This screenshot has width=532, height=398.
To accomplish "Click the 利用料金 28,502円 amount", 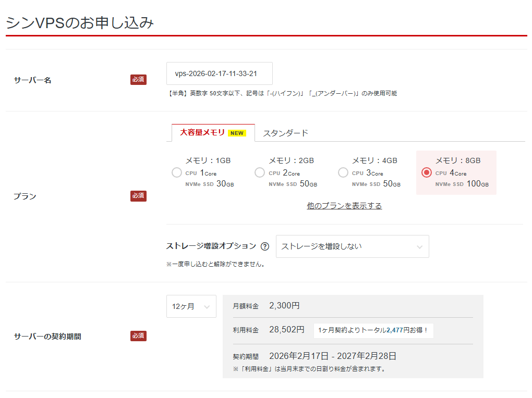I will coord(286,330).
